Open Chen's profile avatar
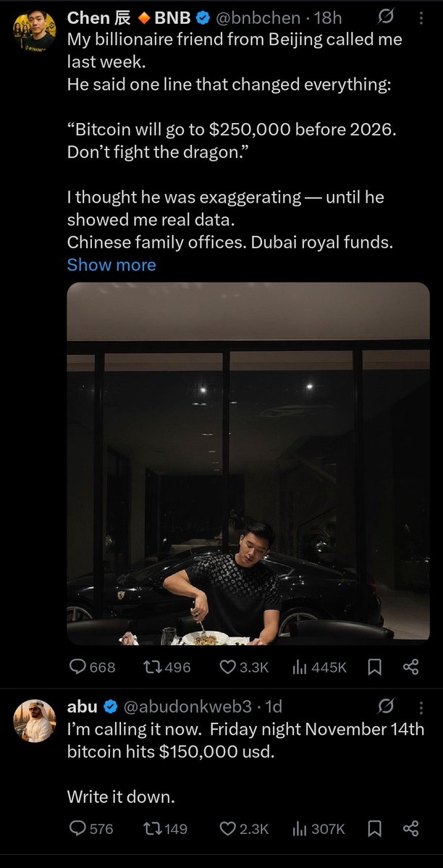This screenshot has width=443, height=868. pos(34,31)
